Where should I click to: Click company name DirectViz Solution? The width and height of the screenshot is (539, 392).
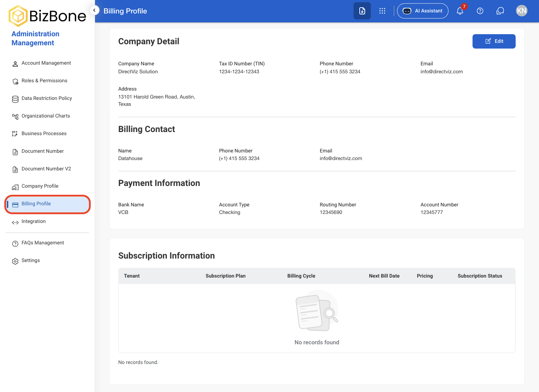(x=138, y=72)
